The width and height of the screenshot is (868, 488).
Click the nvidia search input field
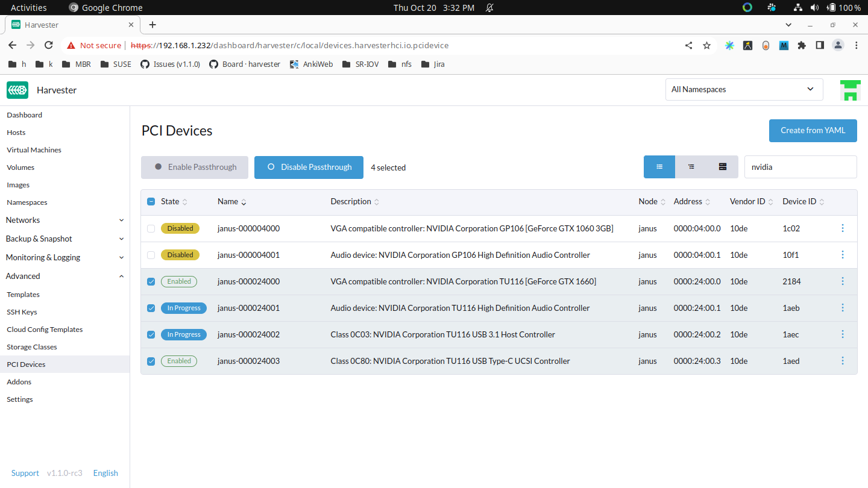click(x=800, y=167)
